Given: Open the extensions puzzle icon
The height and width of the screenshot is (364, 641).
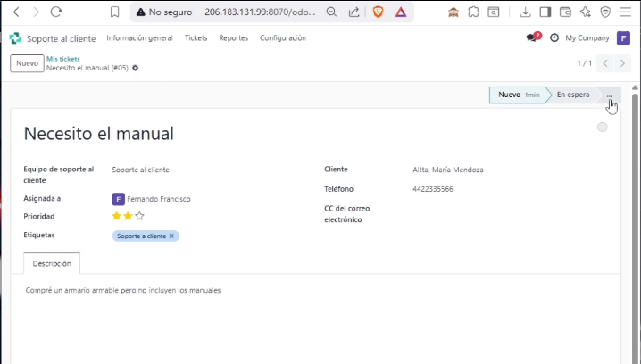Looking at the screenshot, I should click(473, 12).
